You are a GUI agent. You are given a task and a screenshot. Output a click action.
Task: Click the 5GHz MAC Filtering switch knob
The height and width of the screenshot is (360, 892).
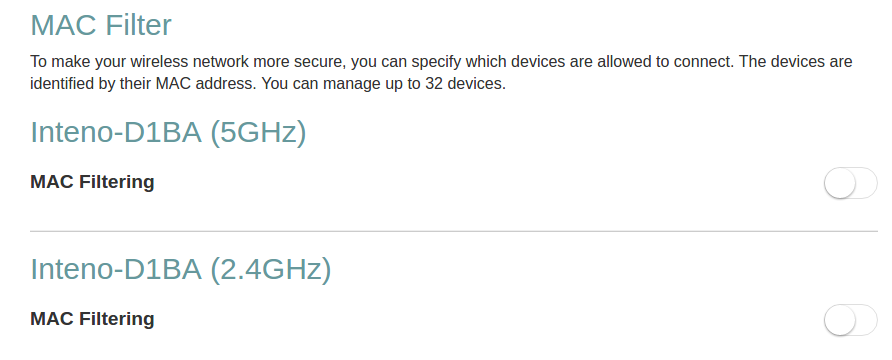coord(840,183)
